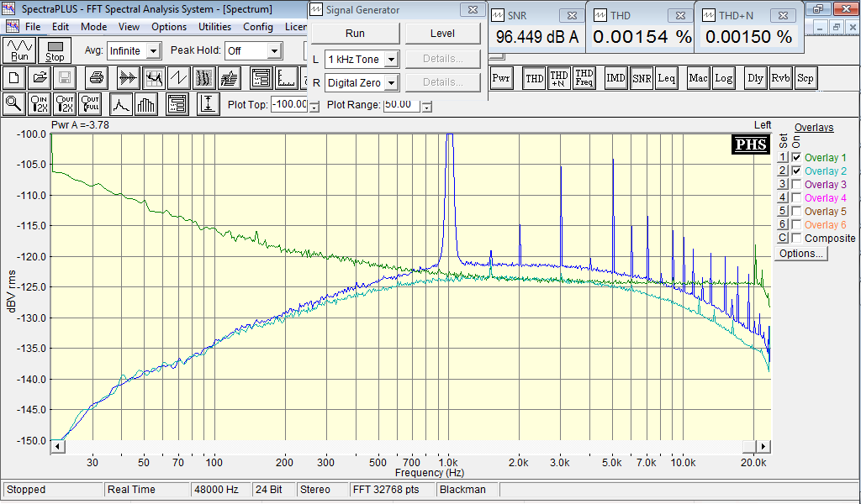Enable the Overlay 5 checkbox
The image size is (861, 504).
796,211
